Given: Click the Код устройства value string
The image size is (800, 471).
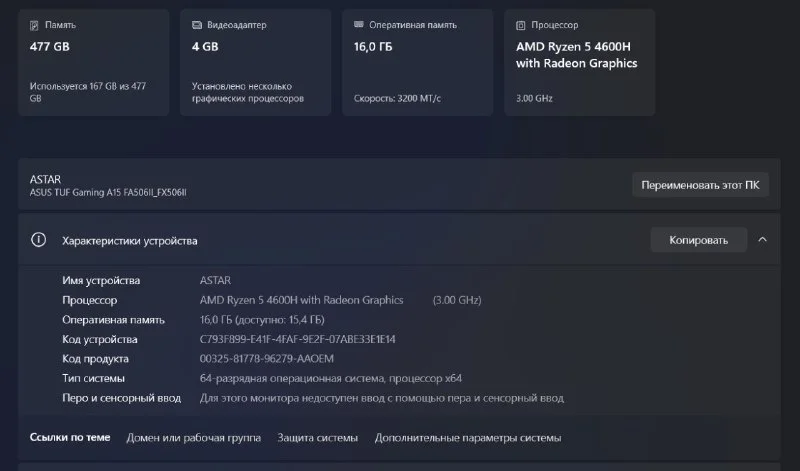Looking at the screenshot, I should 297,339.
